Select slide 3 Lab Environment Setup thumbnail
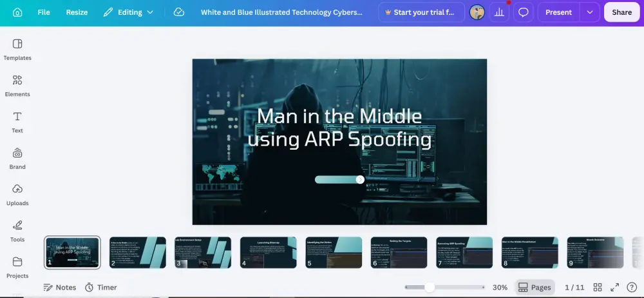 click(203, 252)
